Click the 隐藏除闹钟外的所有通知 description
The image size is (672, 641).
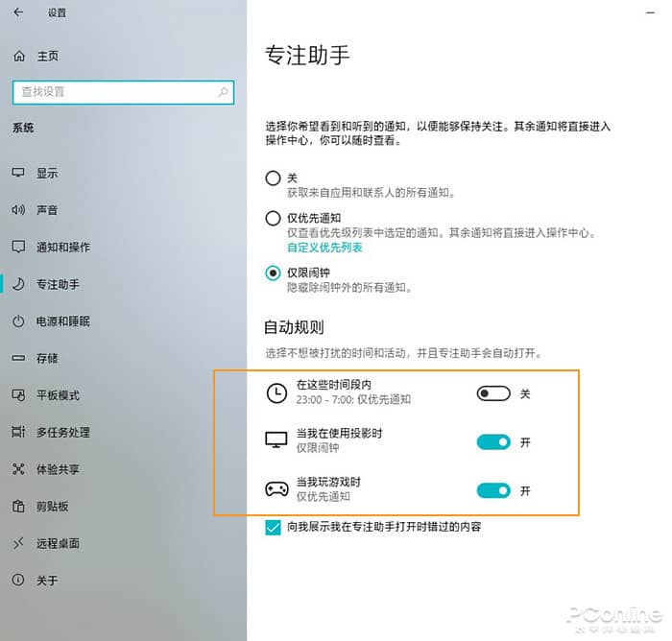349,287
